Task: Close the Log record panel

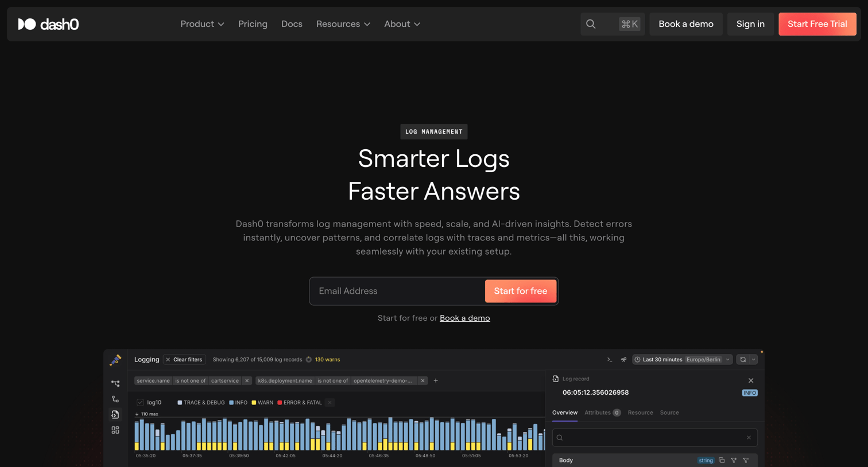Action: click(x=751, y=380)
